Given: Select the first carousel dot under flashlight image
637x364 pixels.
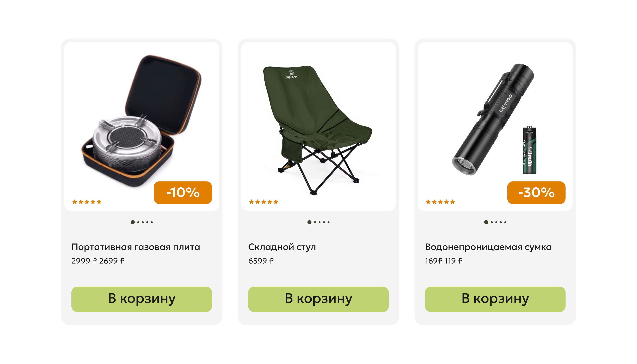Looking at the screenshot, I should pyautogui.click(x=486, y=222).
